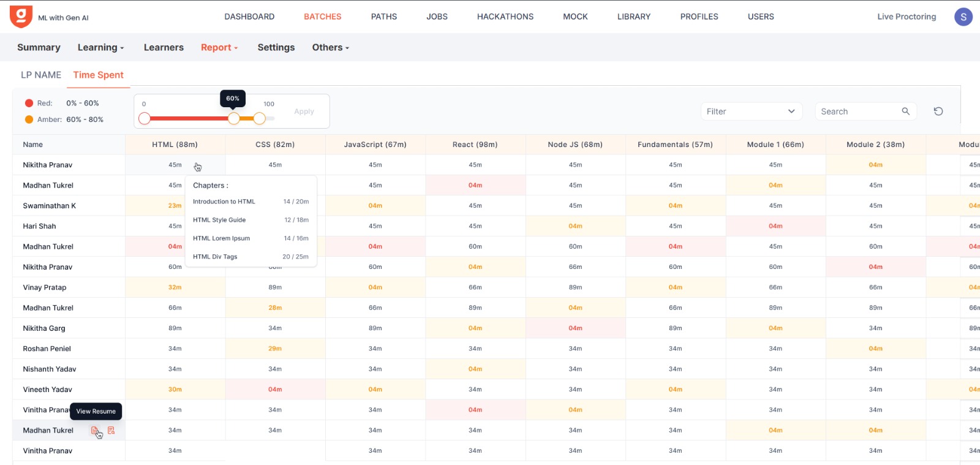
Task: Click the magnifier icon in Search box
Action: coord(905,112)
